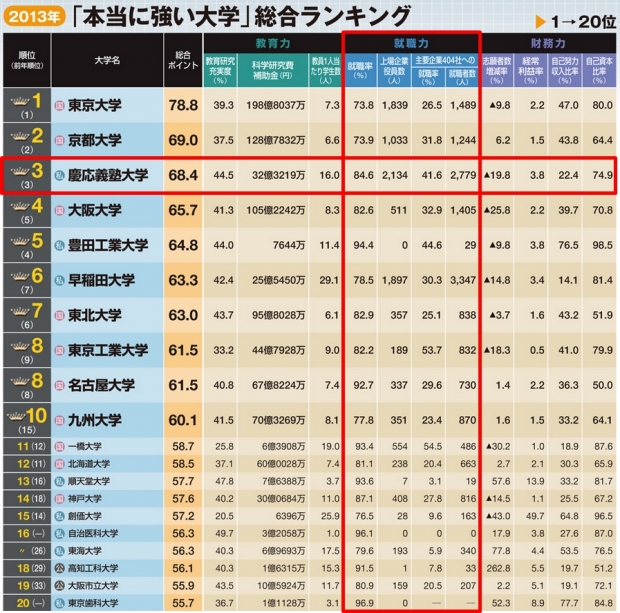
Task: Click the 経常利益率 column header
Action: (531, 70)
